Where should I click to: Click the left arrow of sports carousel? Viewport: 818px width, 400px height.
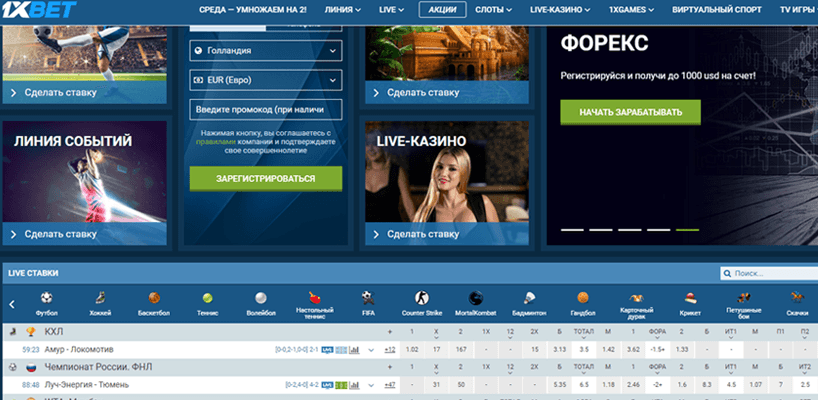pyautogui.click(x=12, y=304)
